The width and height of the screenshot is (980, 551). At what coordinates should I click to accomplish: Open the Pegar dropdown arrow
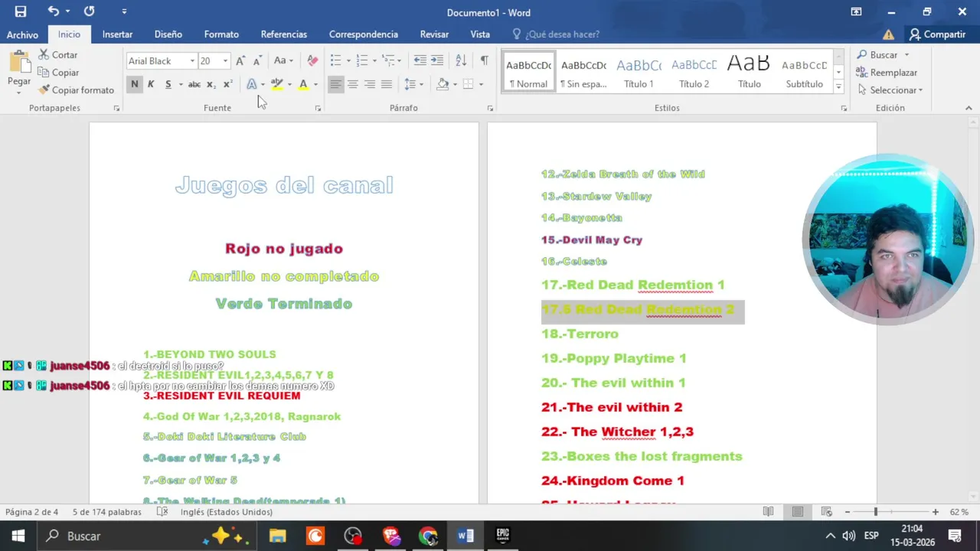(19, 93)
